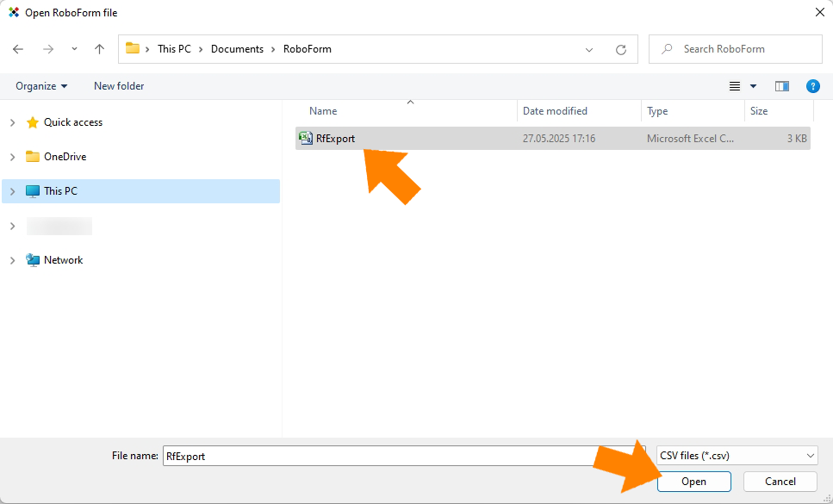
Task: Click the Network icon in sidebar
Action: click(x=33, y=260)
